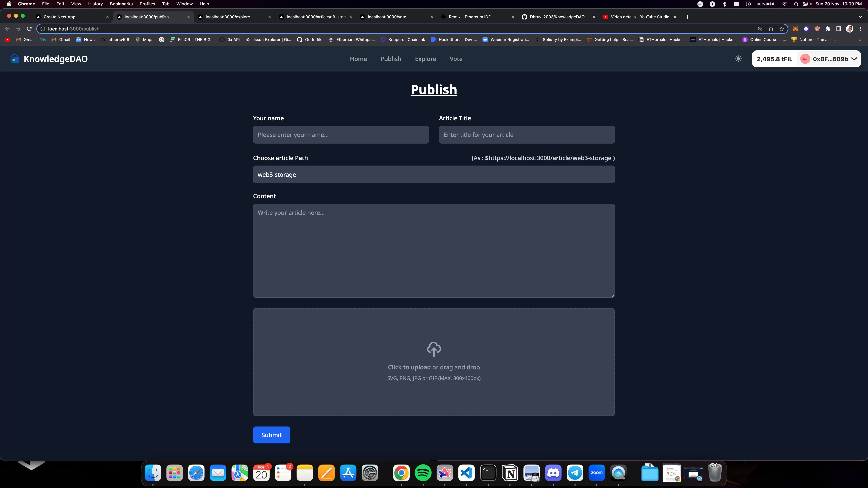The height and width of the screenshot is (488, 868).
Task: Go to the Home nav link
Action: click(x=358, y=59)
